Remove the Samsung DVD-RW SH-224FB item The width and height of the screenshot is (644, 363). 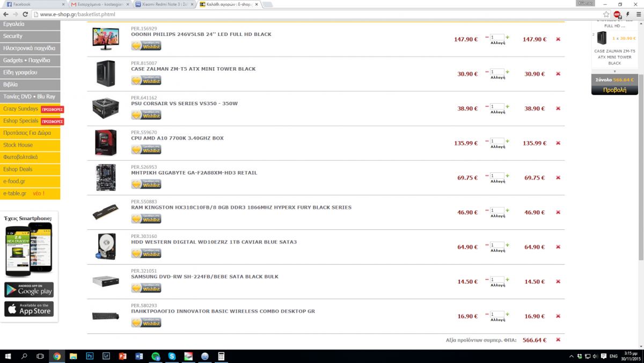tap(558, 282)
